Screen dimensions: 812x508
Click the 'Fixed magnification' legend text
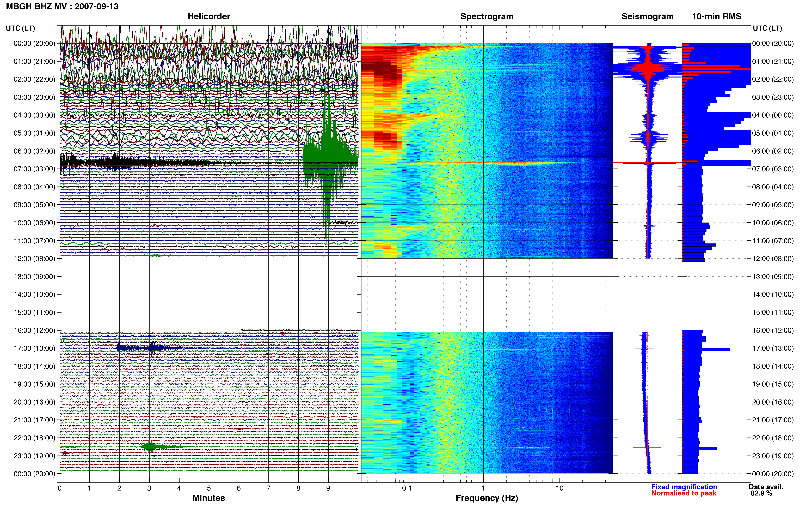click(684, 487)
